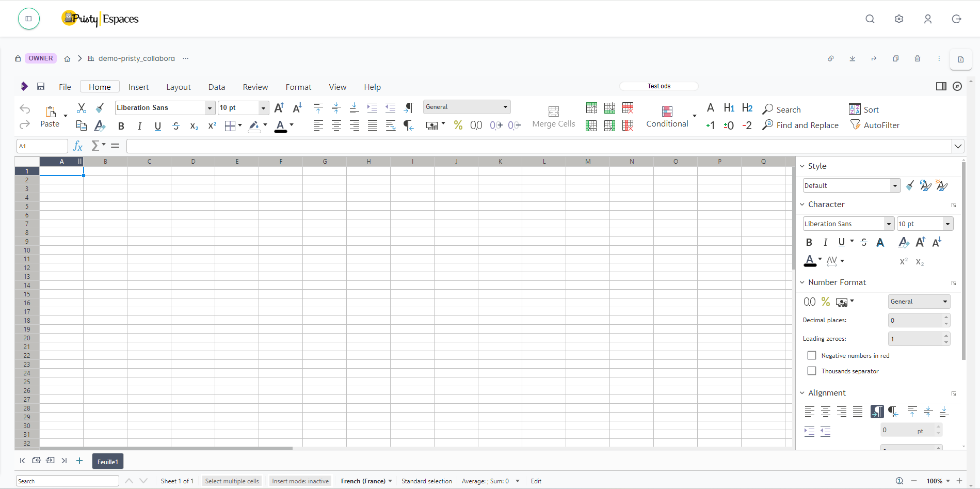Screen dimensions: 980x489
Task: Enable Negative numbers in red checkbox
Action: pyautogui.click(x=812, y=355)
